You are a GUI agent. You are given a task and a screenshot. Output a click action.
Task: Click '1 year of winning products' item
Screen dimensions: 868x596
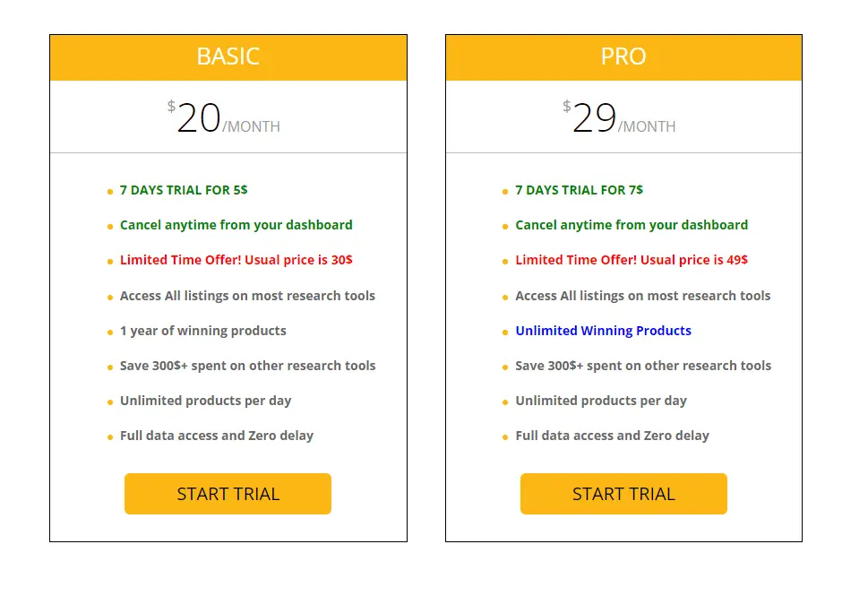[203, 331]
